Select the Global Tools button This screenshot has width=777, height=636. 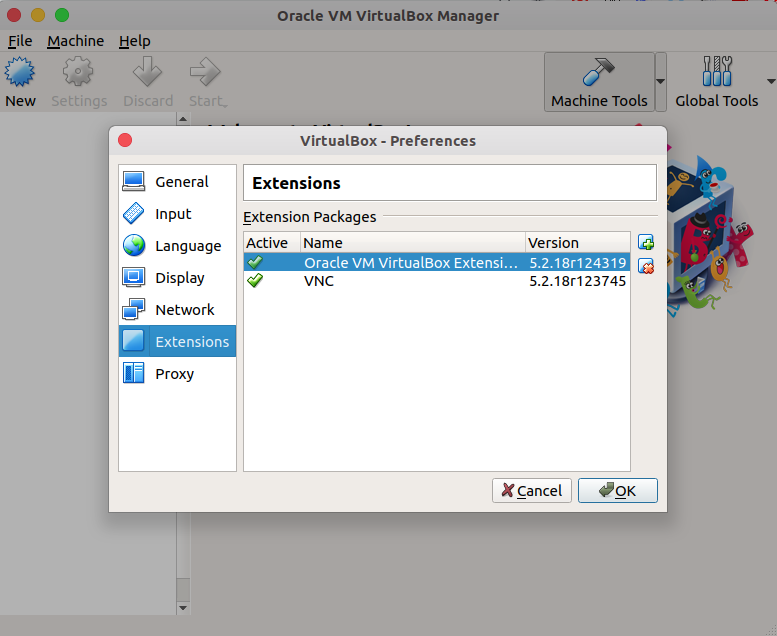pos(717,82)
